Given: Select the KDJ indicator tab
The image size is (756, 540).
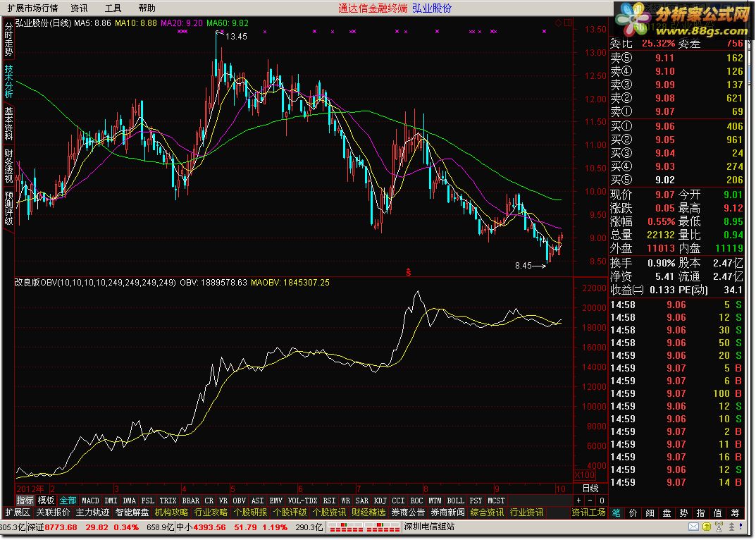Looking at the screenshot, I should (x=380, y=501).
